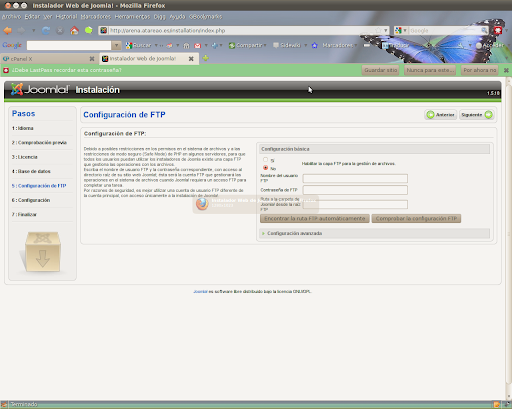The width and height of the screenshot is (512, 409).
Task: Select the No radio for FTP layer
Action: [x=266, y=168]
